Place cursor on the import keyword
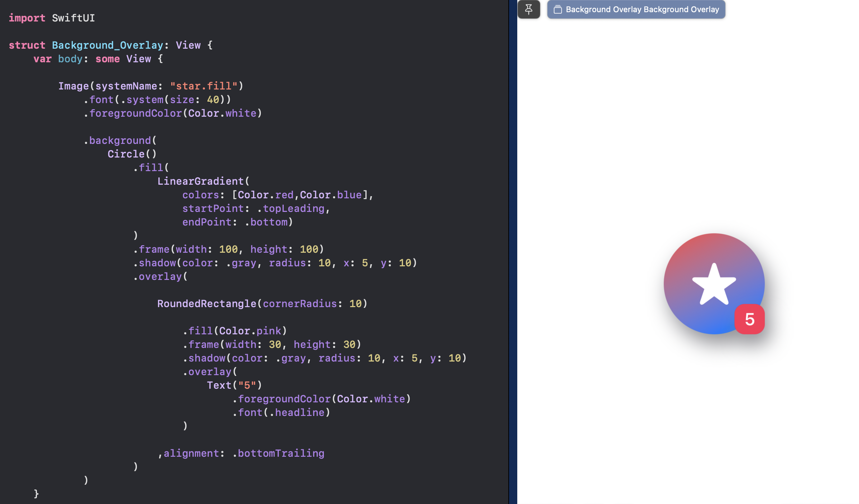The height and width of the screenshot is (504, 859). tap(27, 18)
